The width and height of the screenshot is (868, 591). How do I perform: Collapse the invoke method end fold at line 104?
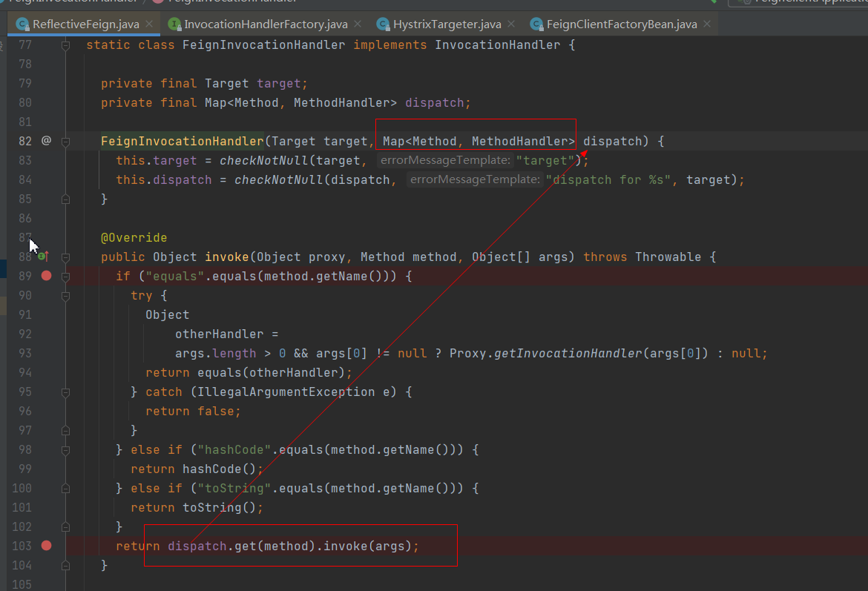65,566
